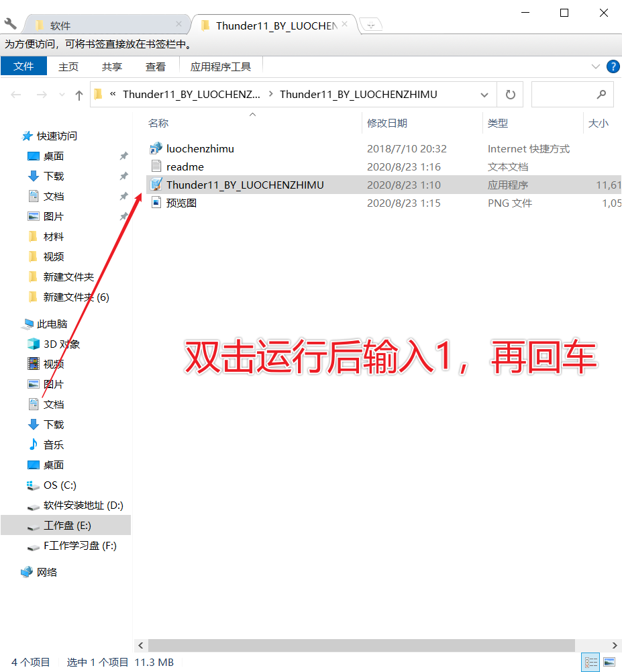Screen dimensions: 622x672
Task: Select Thunder11_BY_LUOCHENZHIMU application file
Action: tap(384, 185)
